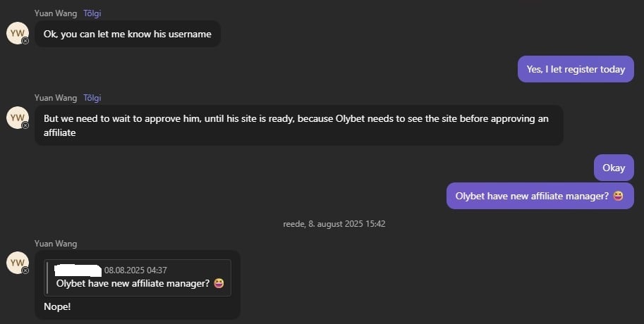
Task: Click the emoji in the purple Olybet message
Action: click(x=618, y=196)
